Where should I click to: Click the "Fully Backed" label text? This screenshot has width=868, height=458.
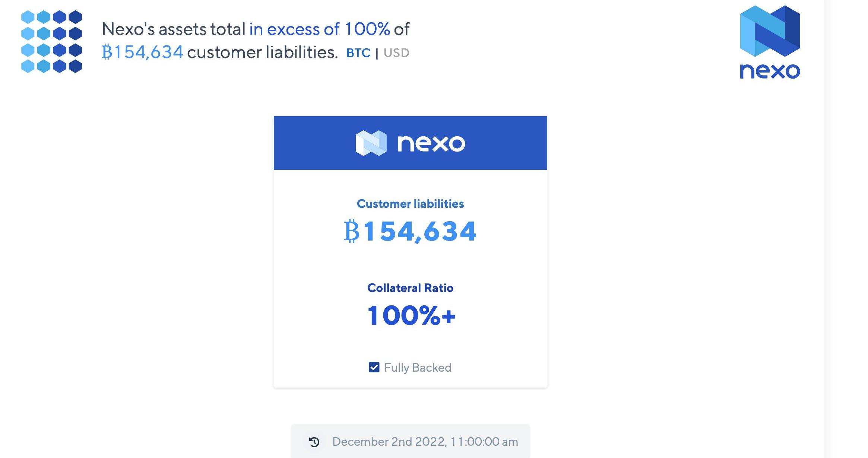click(418, 368)
